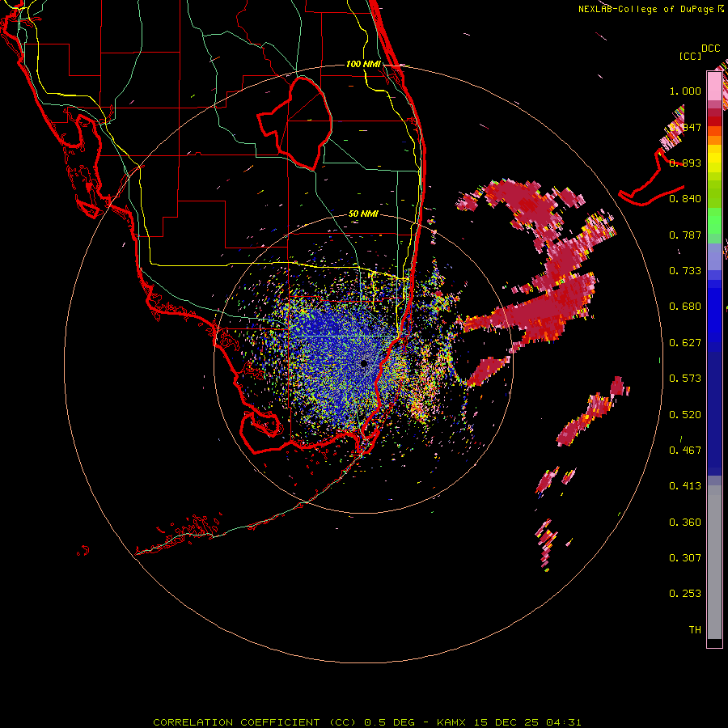This screenshot has width=728, height=728.
Task: Click the KAMX station identifier
Action: click(x=451, y=722)
